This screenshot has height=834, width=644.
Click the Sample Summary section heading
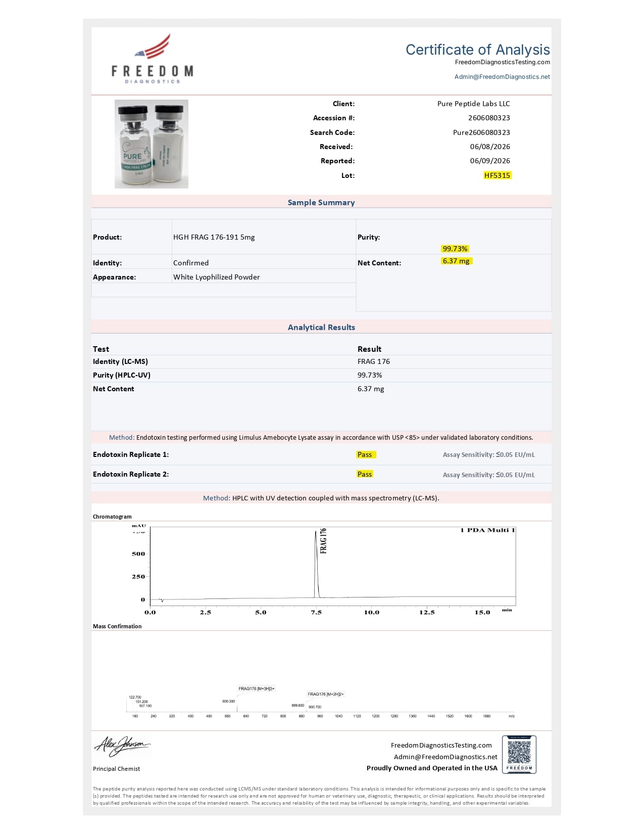click(321, 202)
